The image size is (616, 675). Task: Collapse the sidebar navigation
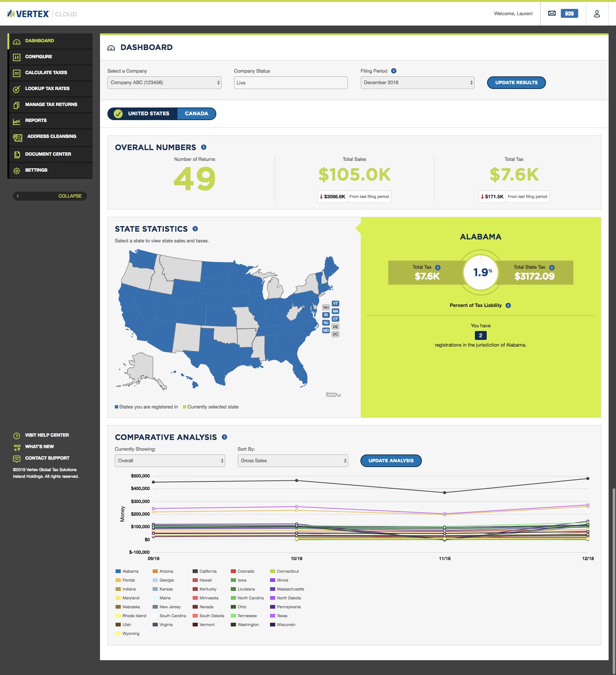pyautogui.click(x=50, y=196)
